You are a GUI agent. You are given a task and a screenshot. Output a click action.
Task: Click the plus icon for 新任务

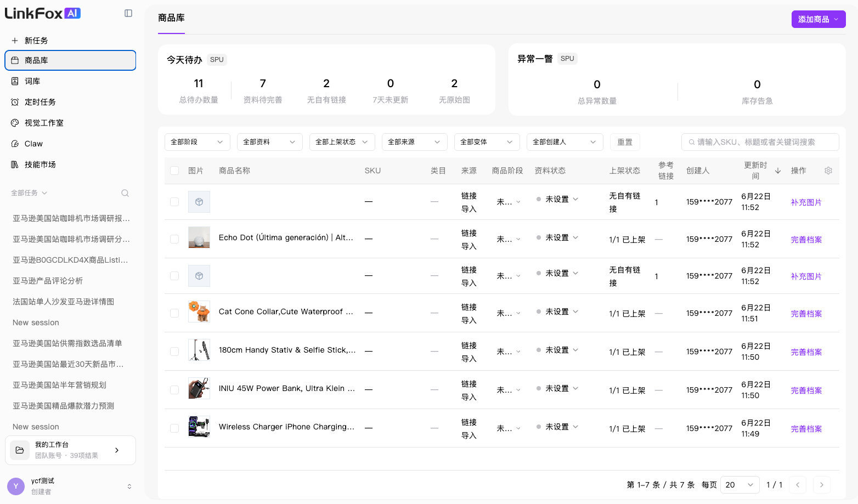[15, 41]
